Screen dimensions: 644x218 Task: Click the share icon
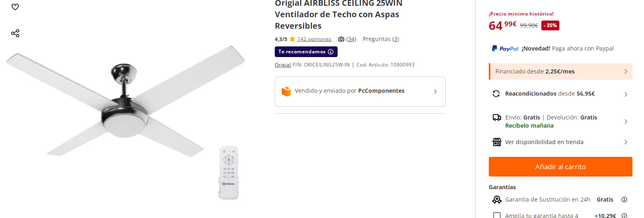[15, 33]
